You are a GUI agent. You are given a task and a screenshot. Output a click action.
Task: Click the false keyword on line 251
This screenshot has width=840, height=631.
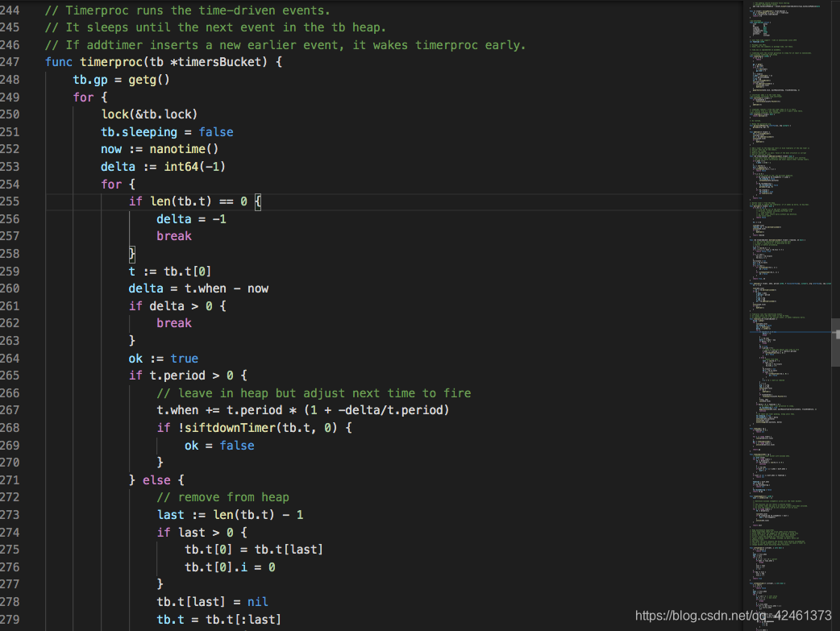[x=215, y=131]
